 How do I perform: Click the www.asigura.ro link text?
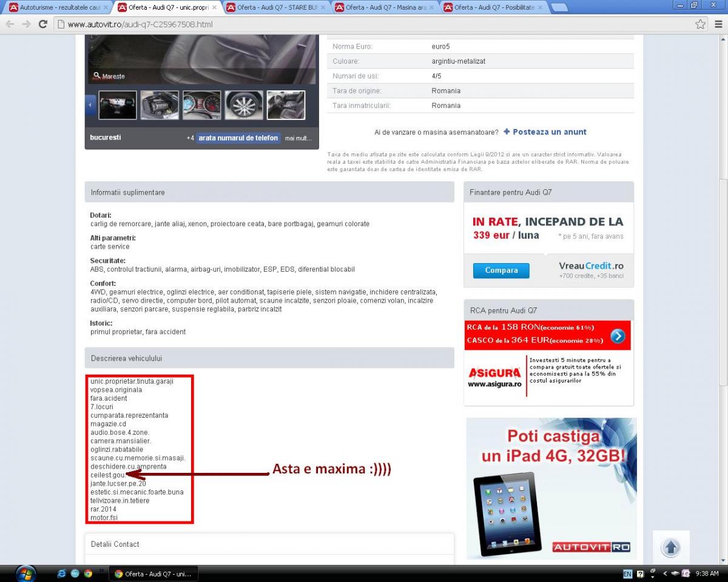pos(494,384)
